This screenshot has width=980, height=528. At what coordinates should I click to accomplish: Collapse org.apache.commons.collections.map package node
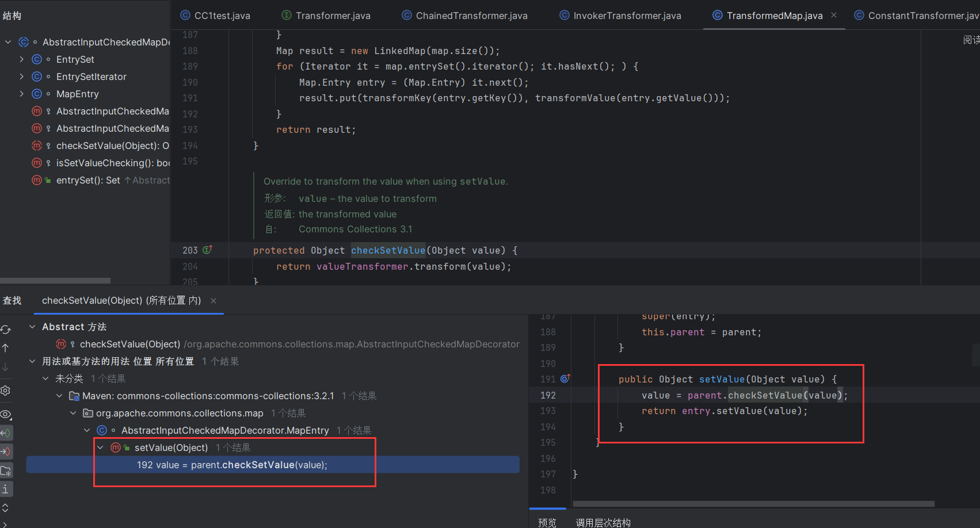[73, 413]
